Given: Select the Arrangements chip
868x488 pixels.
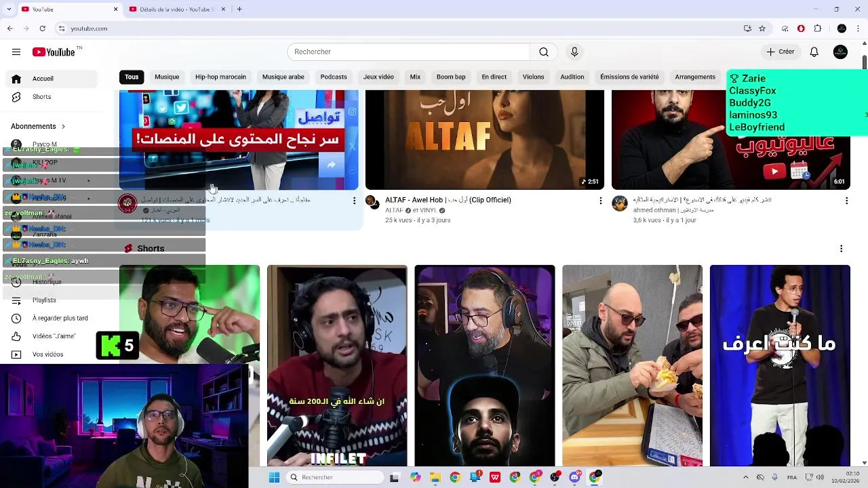Looking at the screenshot, I should 695,77.
